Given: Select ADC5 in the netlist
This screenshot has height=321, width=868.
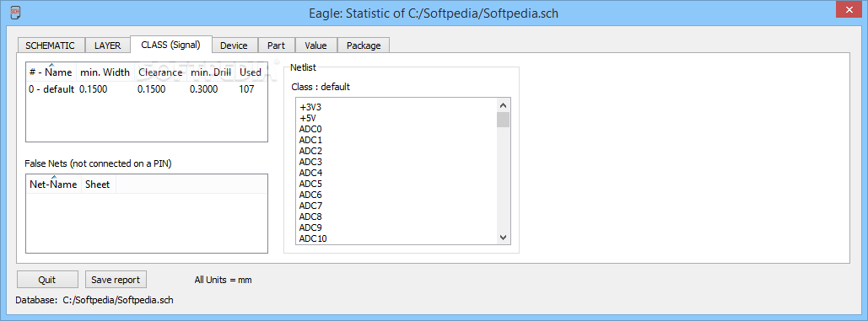Looking at the screenshot, I should click(x=310, y=184).
